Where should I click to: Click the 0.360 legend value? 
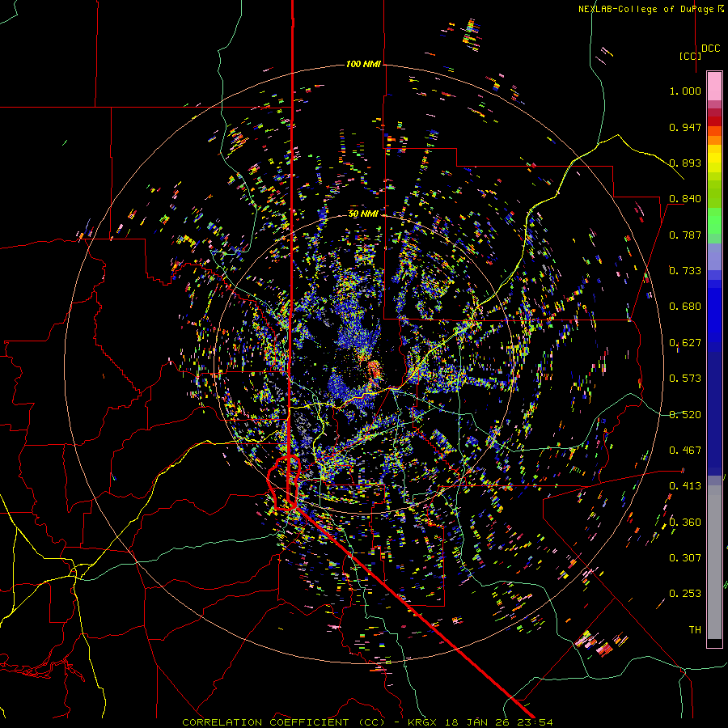click(x=685, y=523)
